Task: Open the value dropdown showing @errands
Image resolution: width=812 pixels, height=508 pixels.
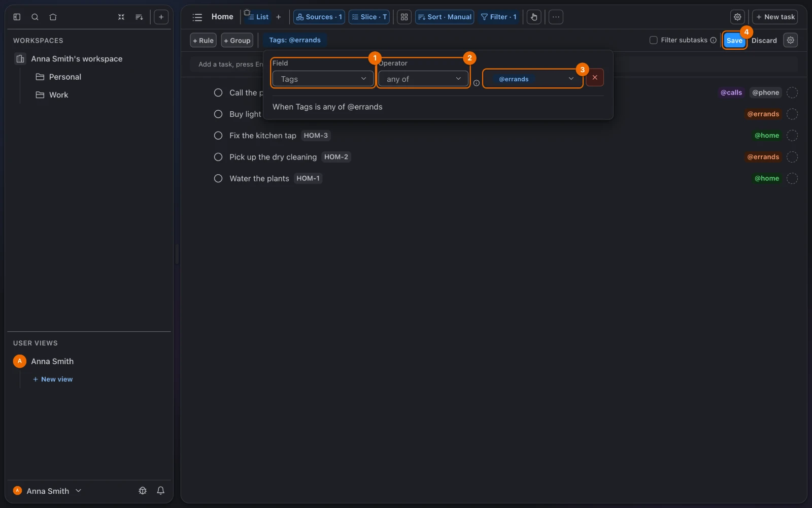Action: click(x=533, y=79)
